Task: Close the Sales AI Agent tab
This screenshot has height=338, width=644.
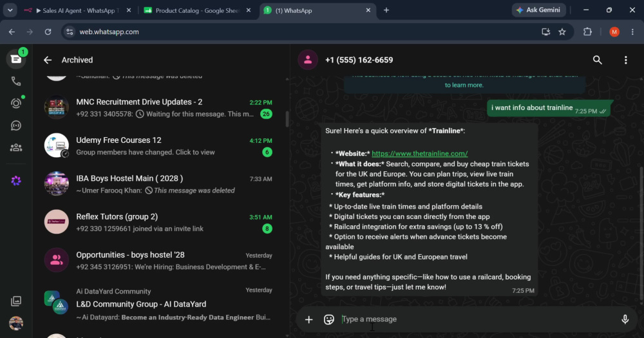Action: click(x=129, y=10)
